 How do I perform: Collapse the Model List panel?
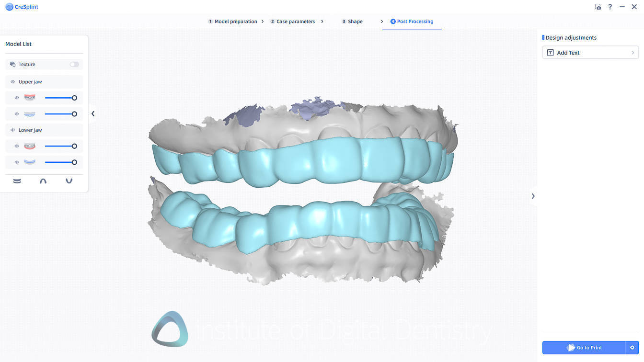92,113
